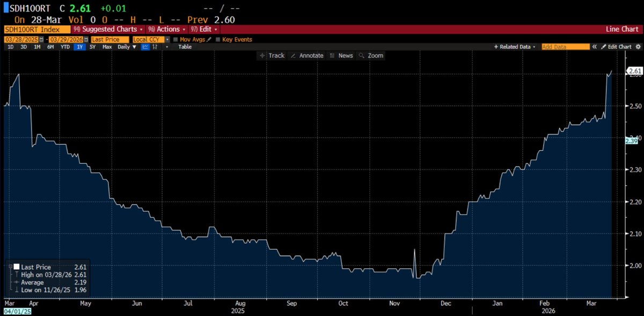Open the Suggested Charts dropdown
Screen dimensions: 644x316
pyautogui.click(x=108, y=29)
